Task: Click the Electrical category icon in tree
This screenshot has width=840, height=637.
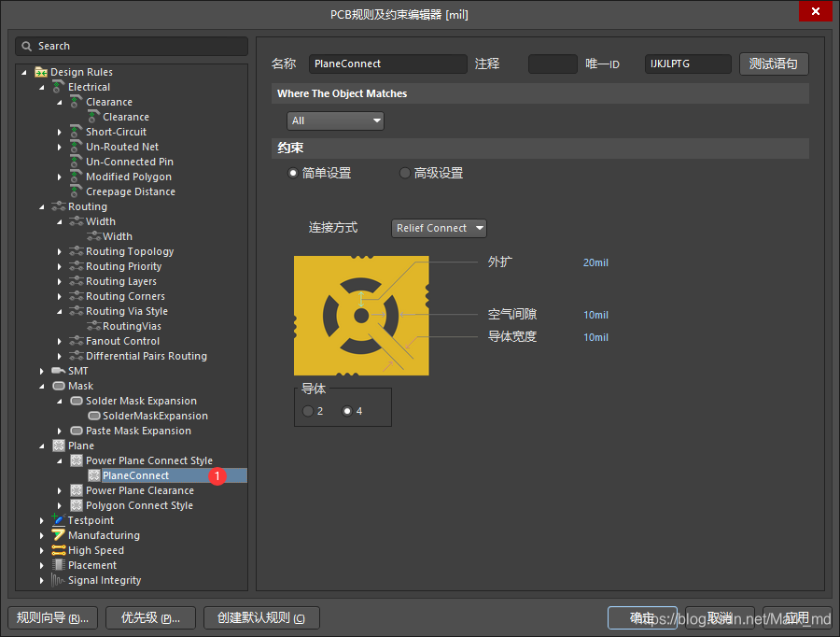Action: [59, 87]
